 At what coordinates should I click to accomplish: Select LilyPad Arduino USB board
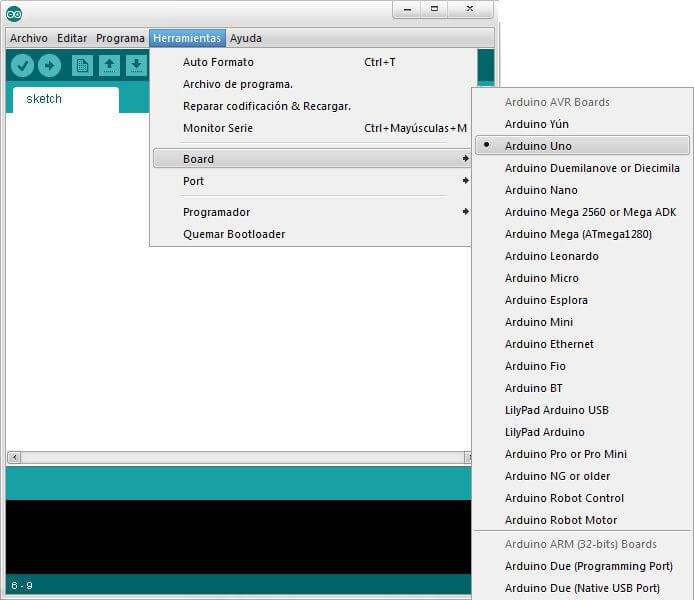tap(582, 410)
